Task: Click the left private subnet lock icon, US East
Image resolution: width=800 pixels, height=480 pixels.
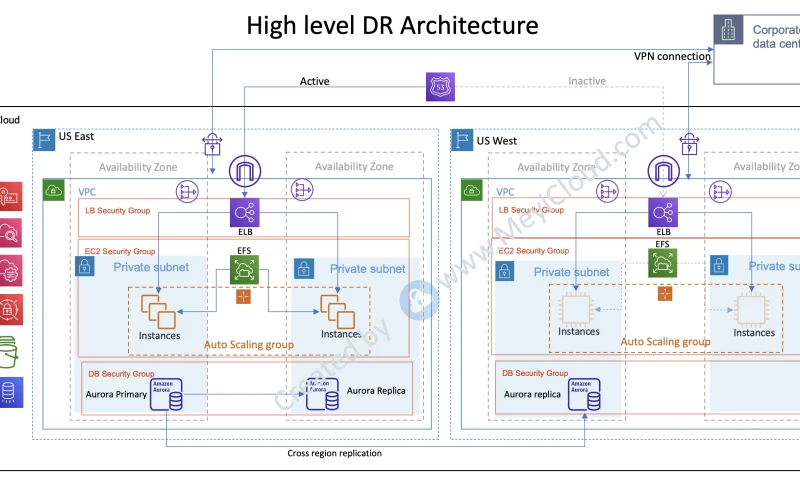Action: pos(85,266)
